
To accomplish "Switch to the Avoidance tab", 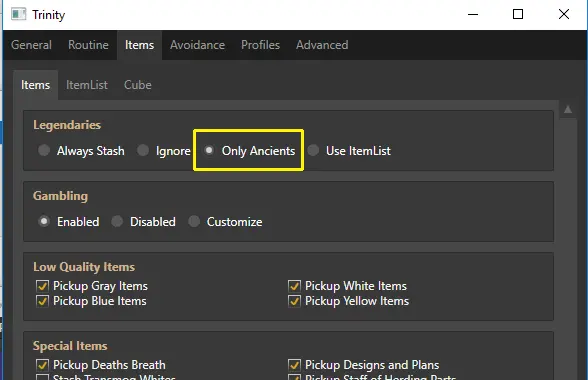I will pyautogui.click(x=198, y=45).
